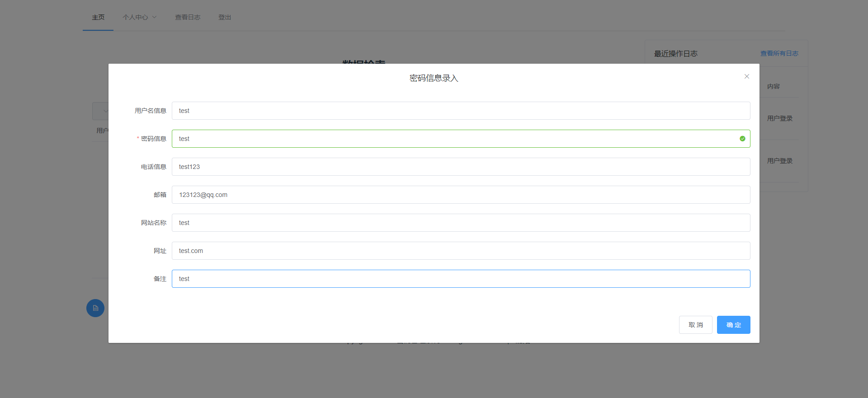868x398 pixels.
Task: Focus the 用户名信息 input field
Action: click(461, 111)
